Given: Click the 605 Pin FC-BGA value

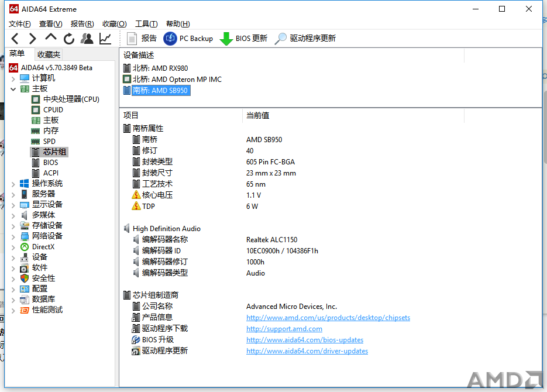Looking at the screenshot, I should coord(270,162).
